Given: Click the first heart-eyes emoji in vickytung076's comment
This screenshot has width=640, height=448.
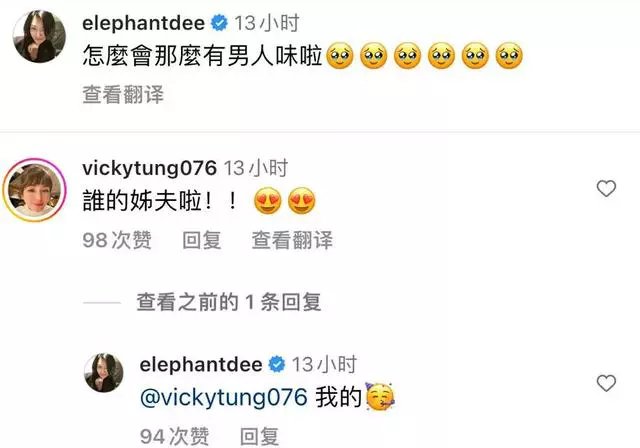Looking at the screenshot, I should (x=268, y=201).
